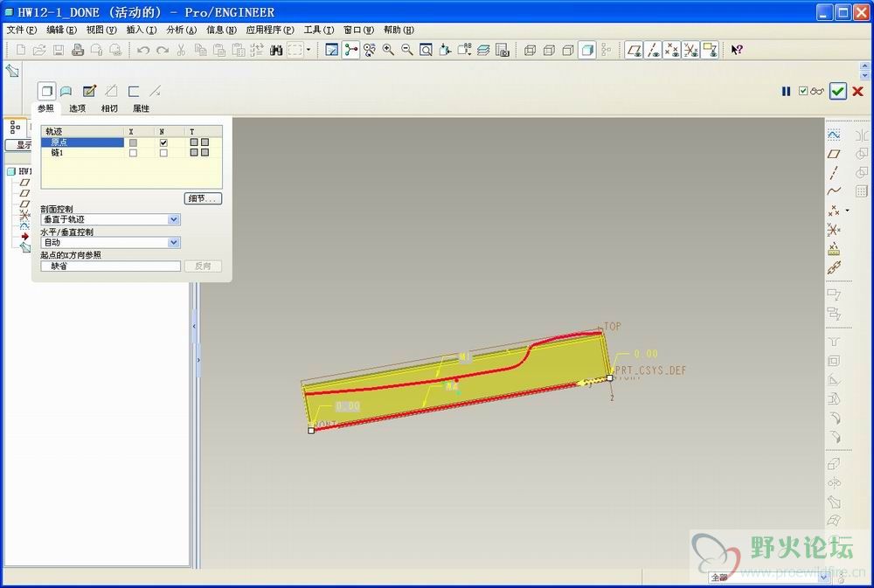The image size is (874, 588).
Task: Click the 参照 tab
Action: (x=45, y=108)
